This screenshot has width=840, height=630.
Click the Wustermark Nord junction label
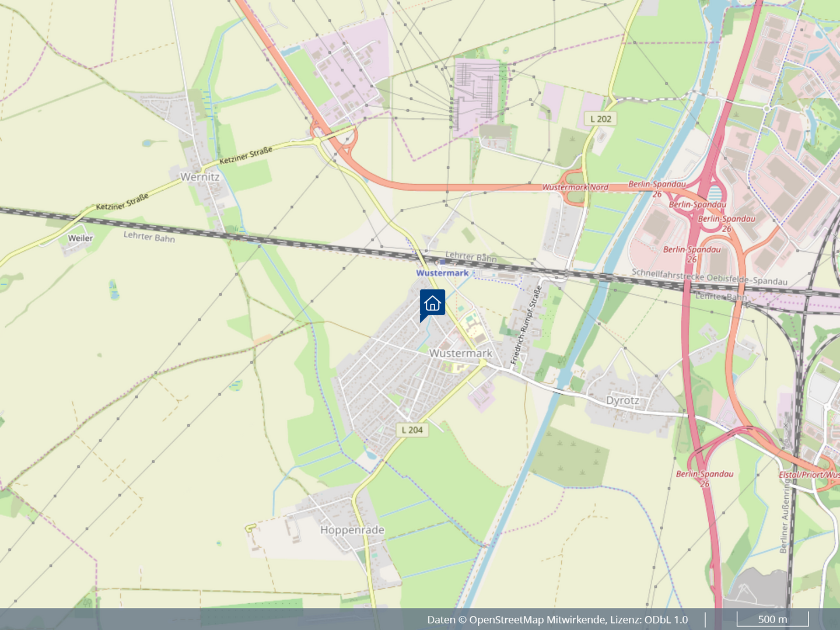pos(575,187)
